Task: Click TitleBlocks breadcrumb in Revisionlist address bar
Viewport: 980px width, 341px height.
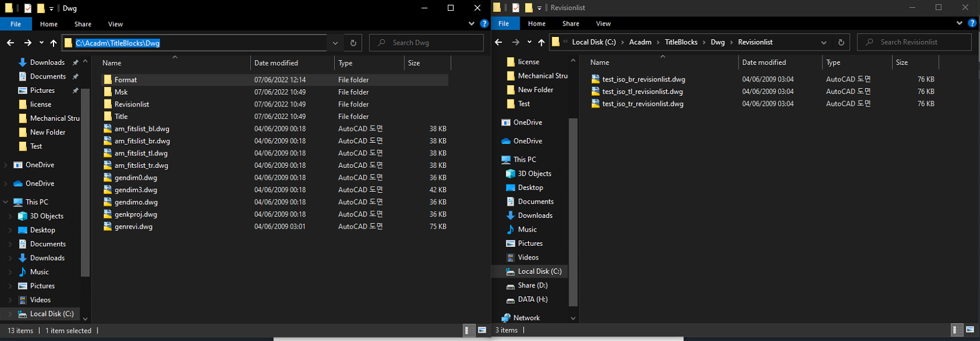Action: coord(681,42)
